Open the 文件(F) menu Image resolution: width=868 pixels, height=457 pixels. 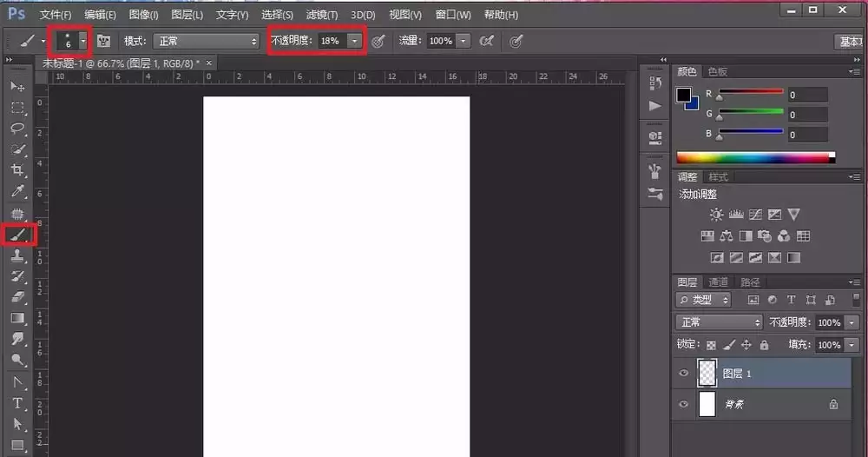(x=56, y=15)
